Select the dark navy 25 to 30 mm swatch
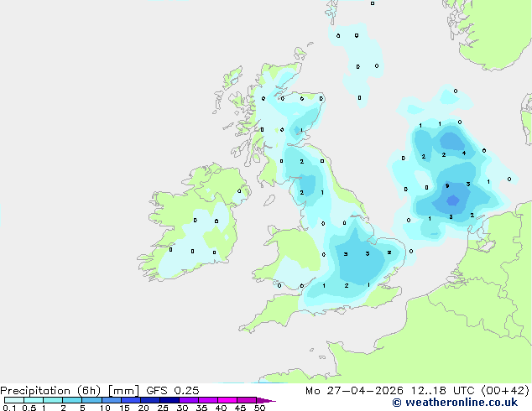Image resolution: width=532 pixels, height=411 pixels. 169,400
